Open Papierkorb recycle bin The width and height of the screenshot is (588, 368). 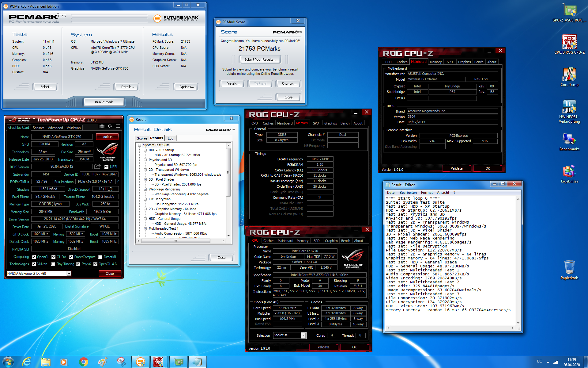(569, 270)
